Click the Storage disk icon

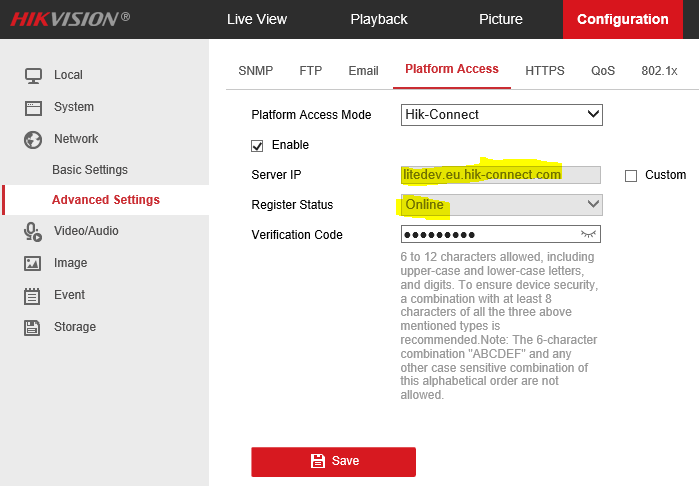(33, 327)
